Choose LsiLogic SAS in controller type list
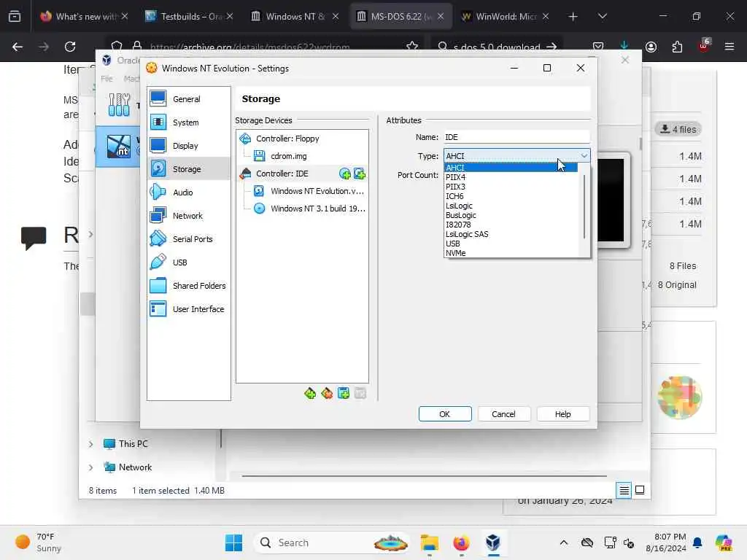 coord(511,234)
